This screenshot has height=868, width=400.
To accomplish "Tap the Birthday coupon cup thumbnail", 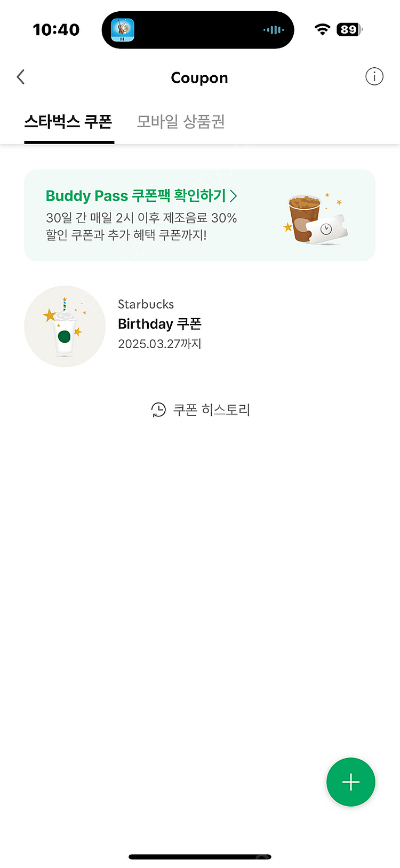I will click(65, 326).
